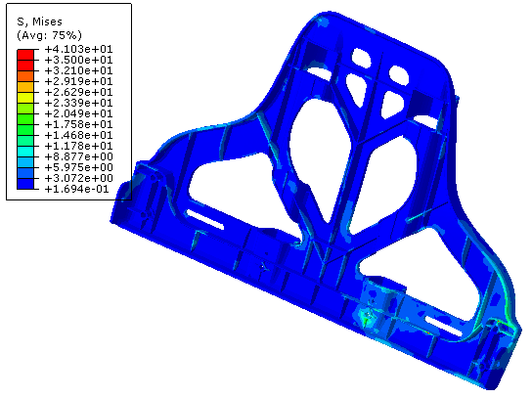Click the small top oval hole
Image resolution: width=532 pixels, height=398 pixels.
(x=361, y=57)
